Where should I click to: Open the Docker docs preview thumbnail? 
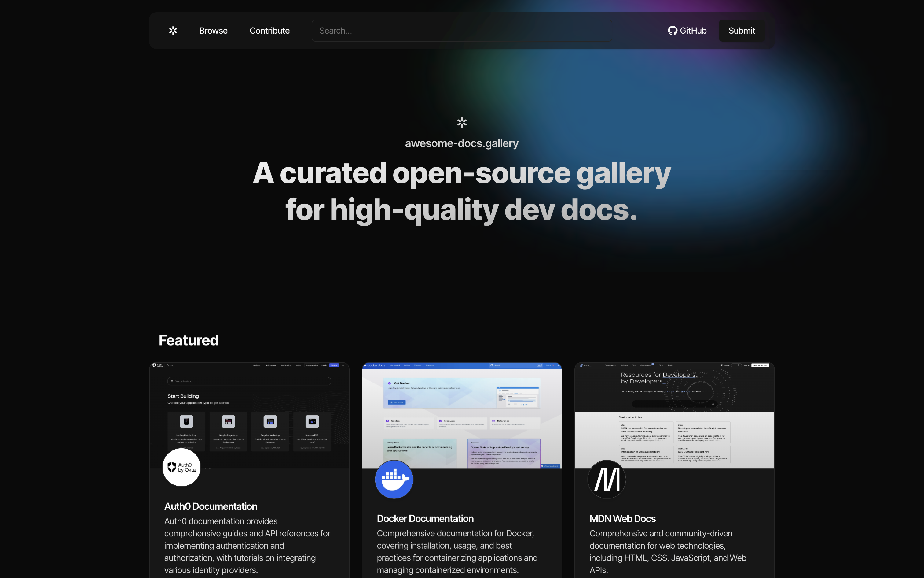[x=462, y=415]
